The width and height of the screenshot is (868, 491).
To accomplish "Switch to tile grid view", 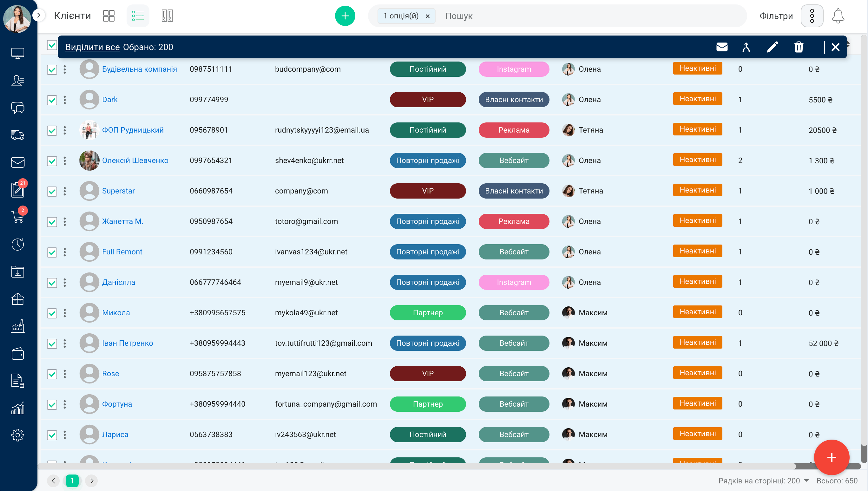I will [x=109, y=16].
